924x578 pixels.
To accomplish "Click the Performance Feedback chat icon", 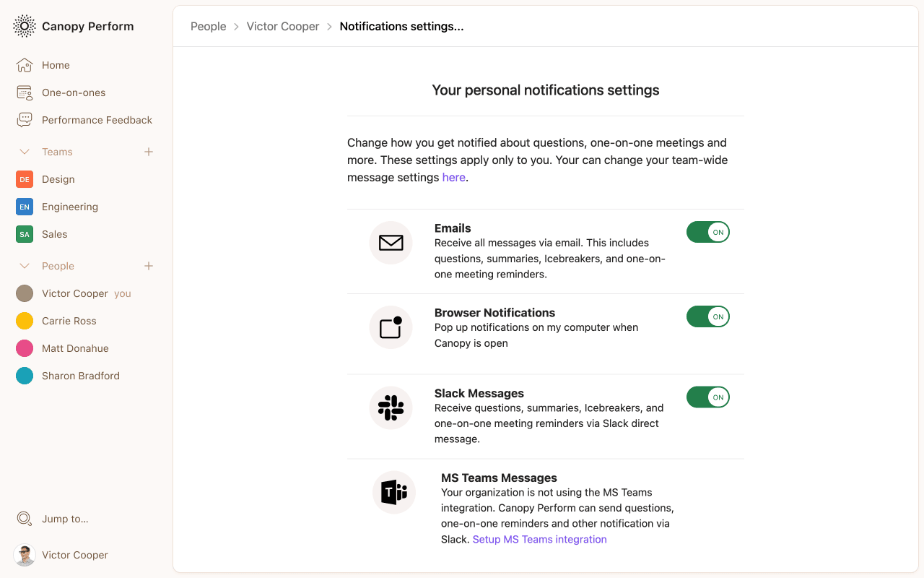I will pyautogui.click(x=25, y=120).
